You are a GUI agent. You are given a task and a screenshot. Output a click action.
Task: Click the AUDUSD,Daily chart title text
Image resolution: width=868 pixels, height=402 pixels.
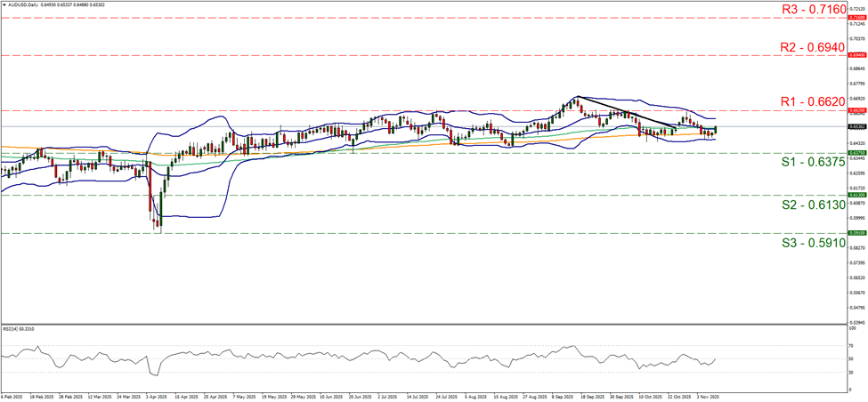click(x=20, y=4)
